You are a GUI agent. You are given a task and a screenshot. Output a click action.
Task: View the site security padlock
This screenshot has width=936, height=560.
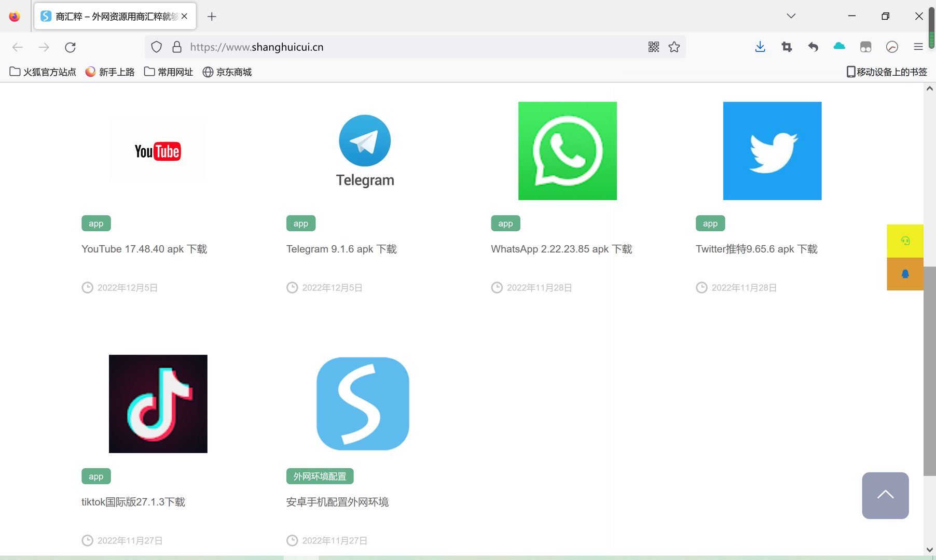pos(177,47)
